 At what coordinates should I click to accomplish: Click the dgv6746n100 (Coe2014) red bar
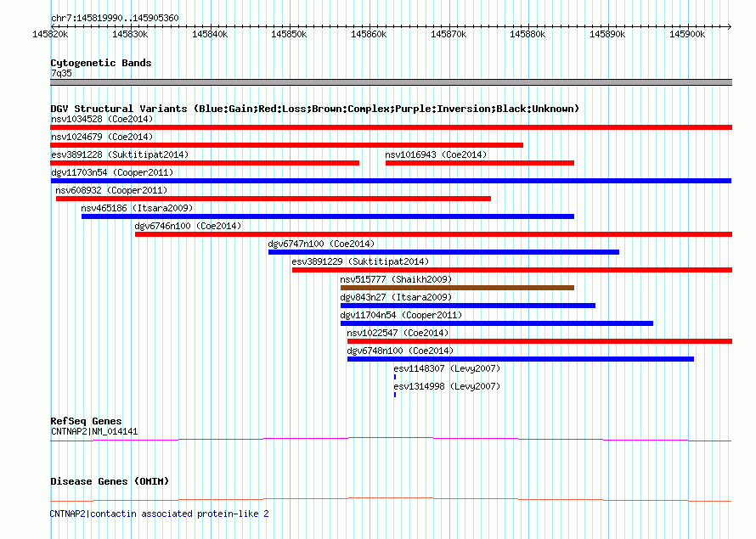coord(433,234)
